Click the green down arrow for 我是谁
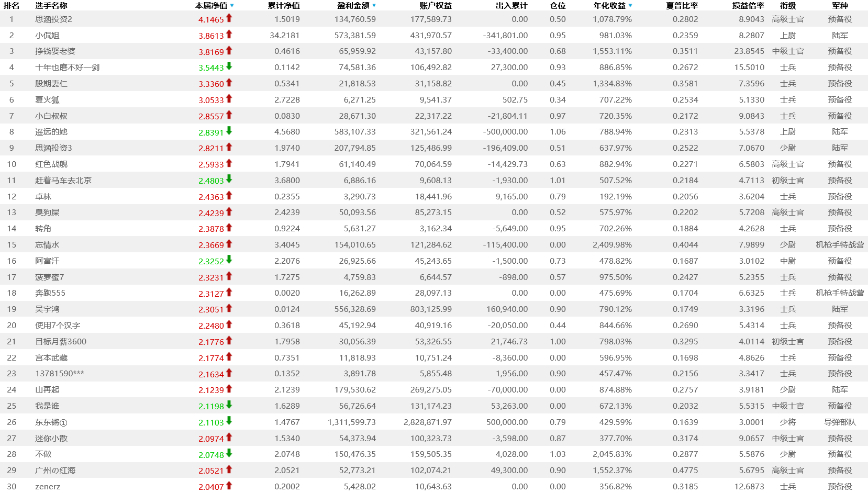The image size is (868, 493). pos(229,405)
